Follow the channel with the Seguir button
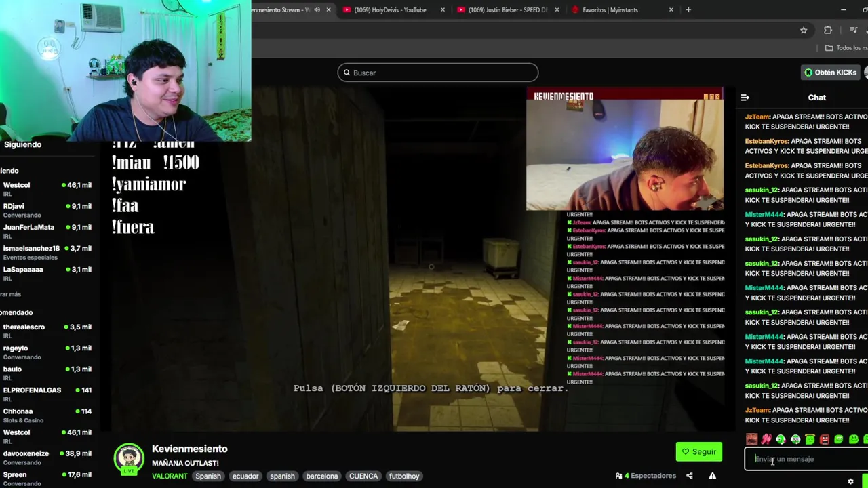The height and width of the screenshot is (488, 868). point(698,452)
